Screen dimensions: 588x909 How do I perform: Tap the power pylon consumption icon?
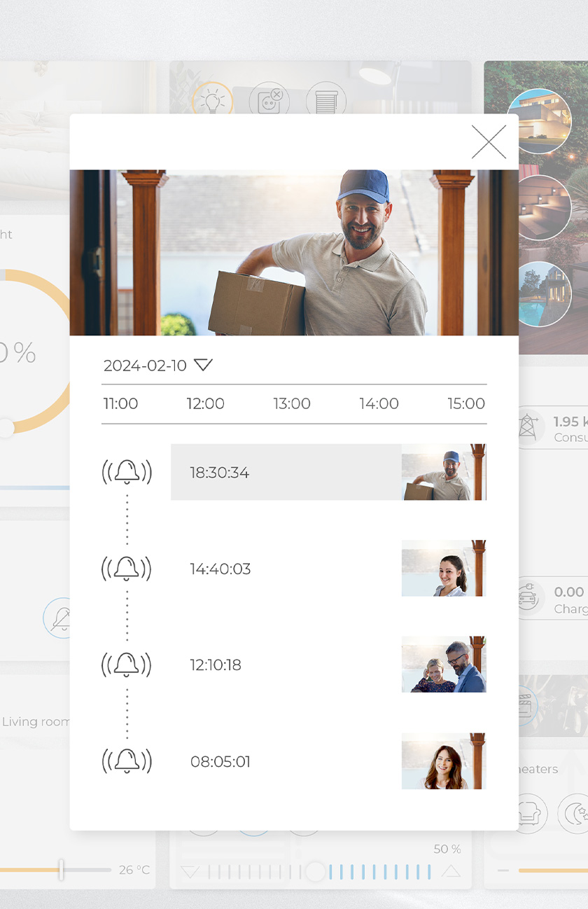[529, 426]
